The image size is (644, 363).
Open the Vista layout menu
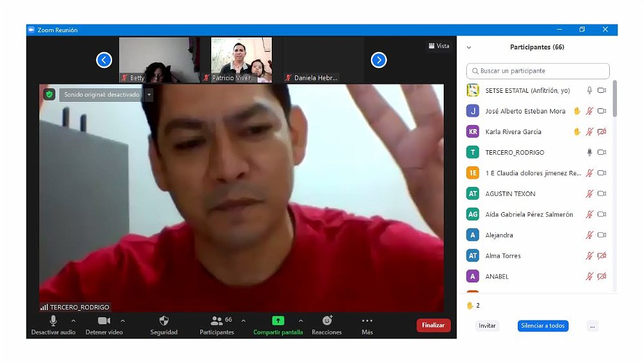(439, 46)
